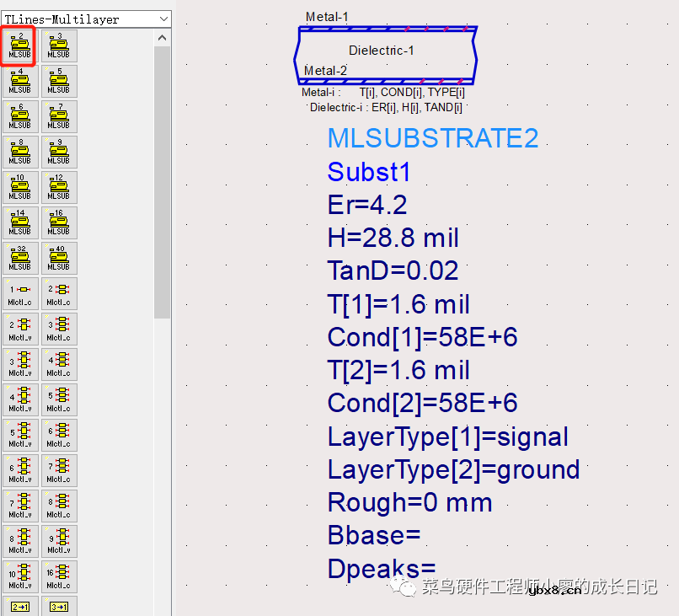Select the LayerType[1]=signal parameter
This screenshot has height=616, width=679.
[447, 437]
